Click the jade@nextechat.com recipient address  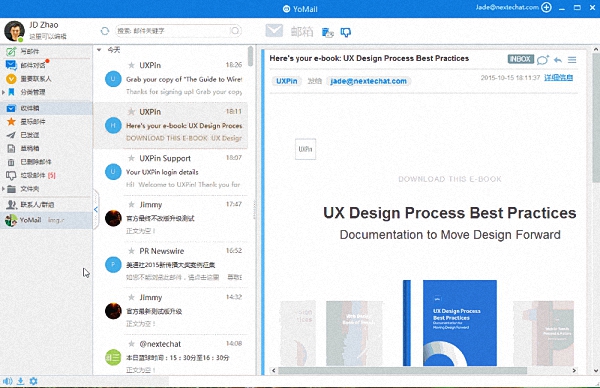click(368, 81)
